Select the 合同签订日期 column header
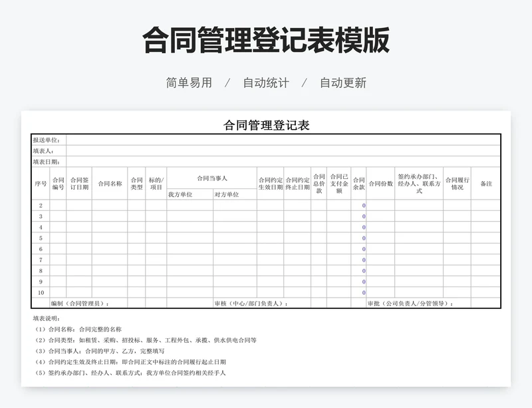 coord(79,184)
